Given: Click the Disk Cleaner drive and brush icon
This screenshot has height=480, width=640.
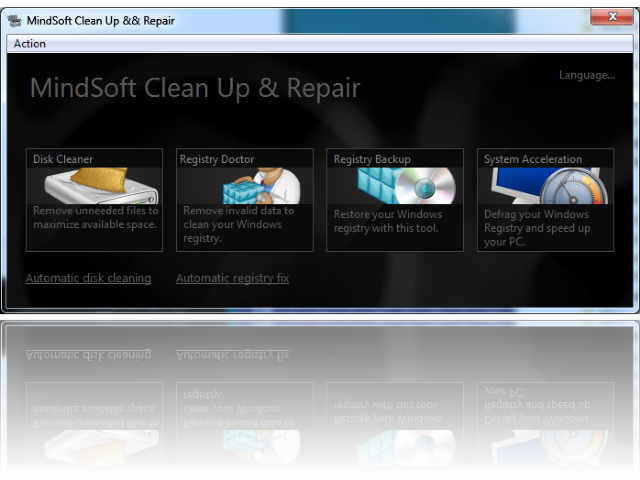Looking at the screenshot, I should pos(101,186).
